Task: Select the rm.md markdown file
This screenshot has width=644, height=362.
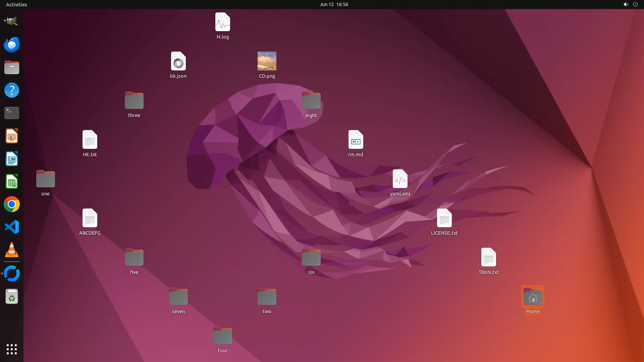Action: tap(356, 140)
